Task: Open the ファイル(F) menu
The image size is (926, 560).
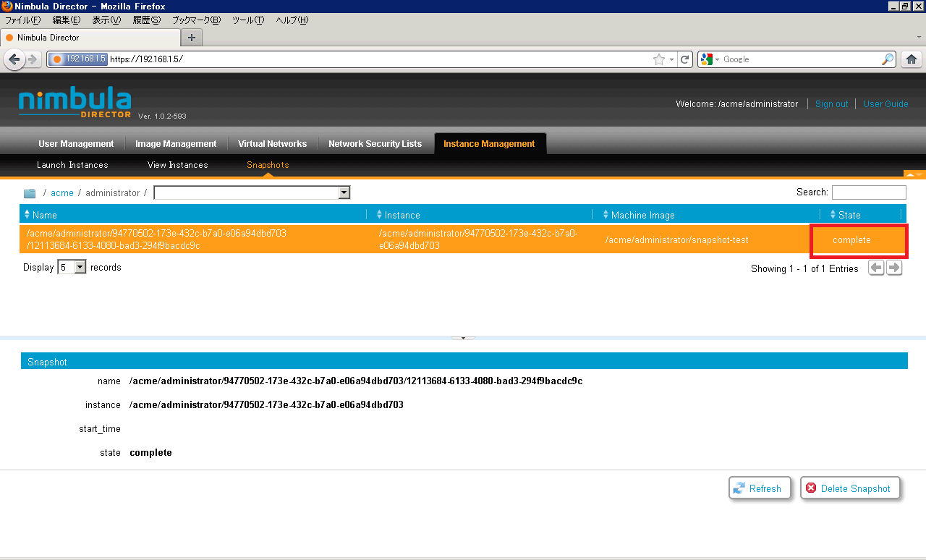Action: 23,20
